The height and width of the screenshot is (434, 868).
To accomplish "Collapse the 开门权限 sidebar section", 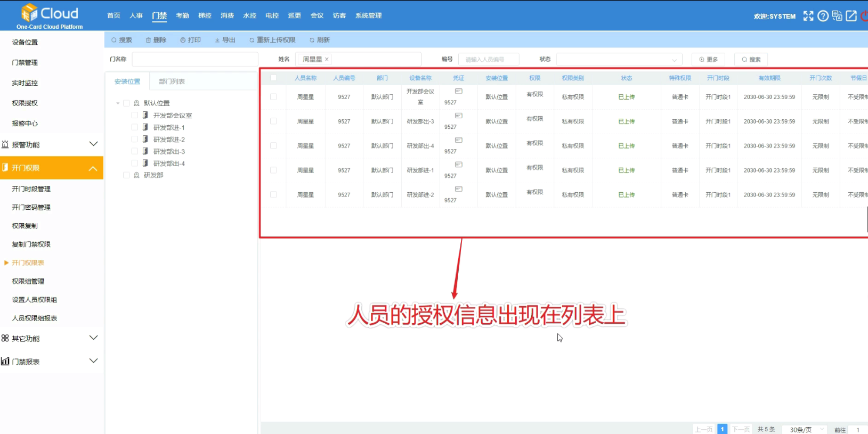I will coord(93,168).
